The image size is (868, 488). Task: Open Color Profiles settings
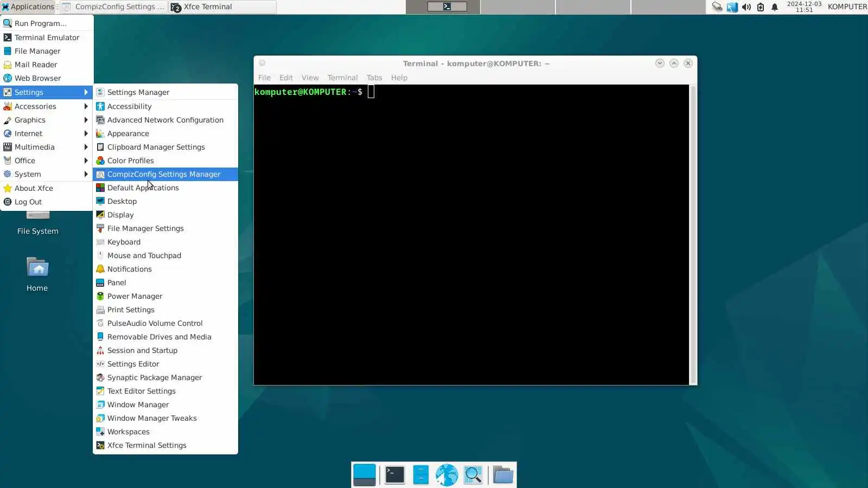(x=165, y=160)
